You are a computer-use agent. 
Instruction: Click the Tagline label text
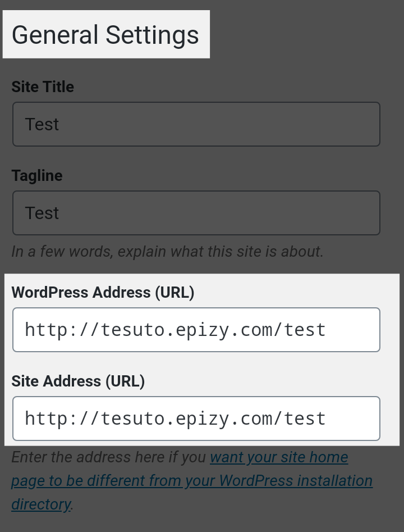(37, 176)
